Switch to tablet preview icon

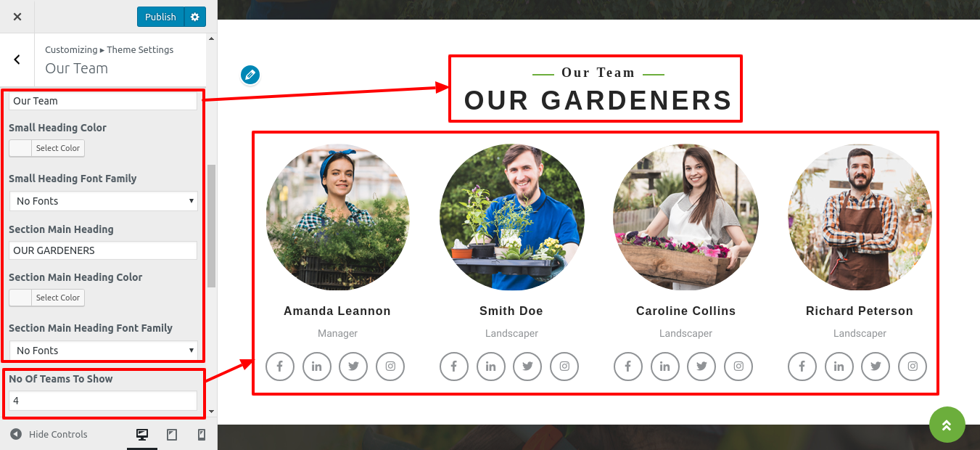tap(172, 435)
